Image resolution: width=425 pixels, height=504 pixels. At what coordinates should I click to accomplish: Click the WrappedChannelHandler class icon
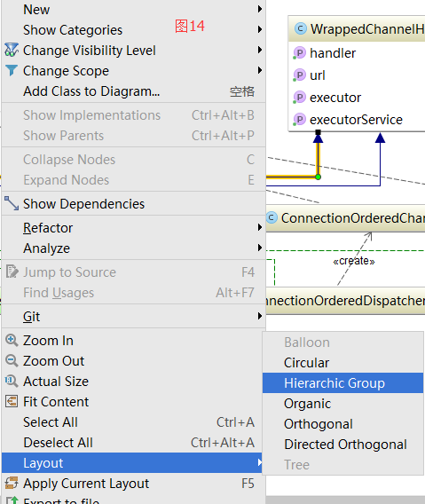click(x=301, y=29)
